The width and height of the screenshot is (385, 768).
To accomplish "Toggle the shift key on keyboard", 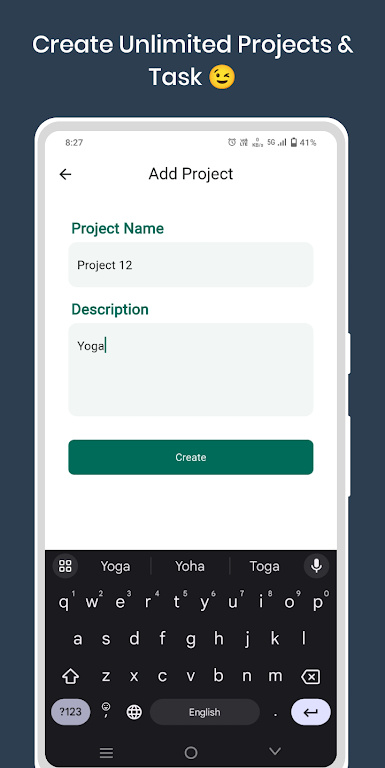I will coord(71,677).
